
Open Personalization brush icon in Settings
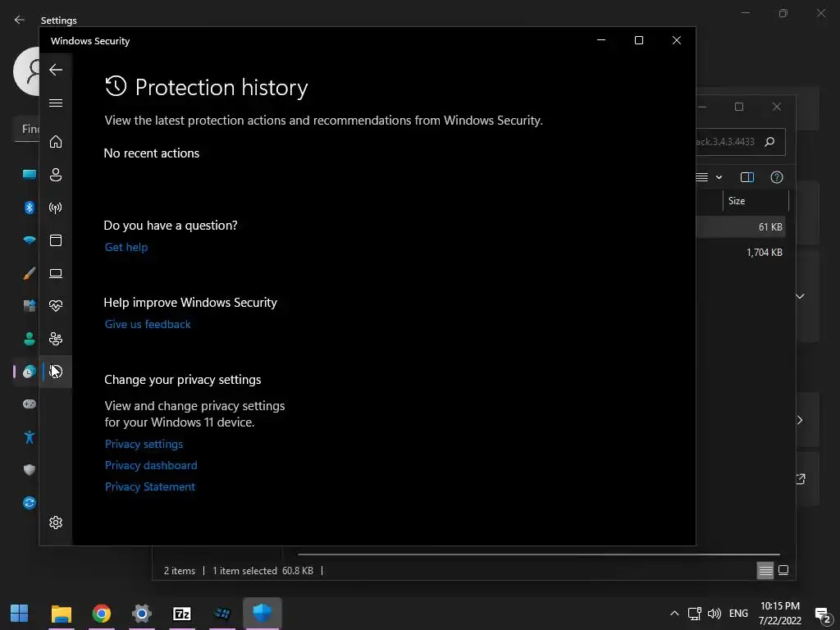[x=30, y=273]
